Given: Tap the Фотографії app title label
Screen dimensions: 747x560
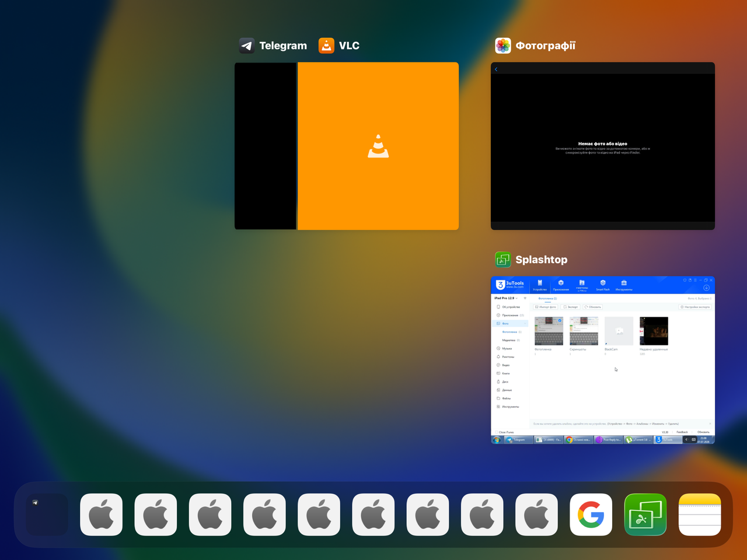Looking at the screenshot, I should point(545,45).
